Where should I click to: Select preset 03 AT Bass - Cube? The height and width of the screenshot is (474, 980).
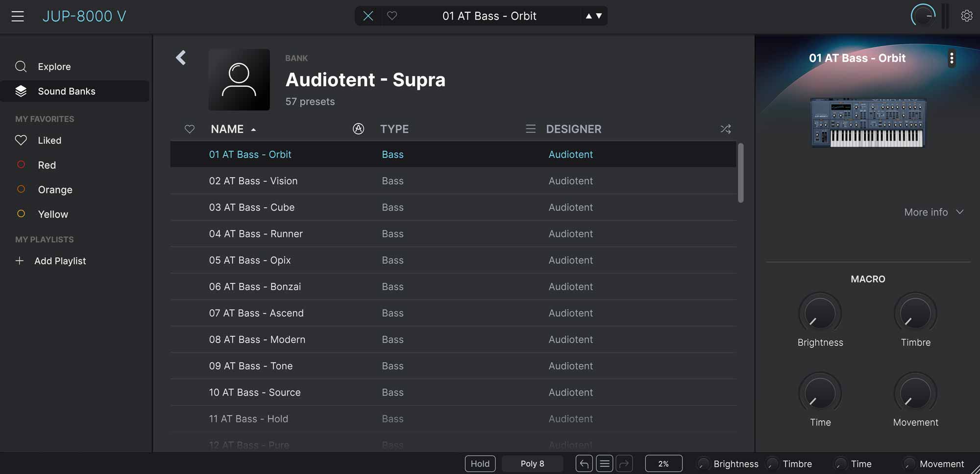(x=453, y=207)
